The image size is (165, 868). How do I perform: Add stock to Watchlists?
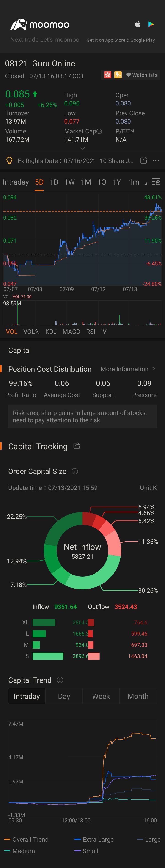click(142, 75)
